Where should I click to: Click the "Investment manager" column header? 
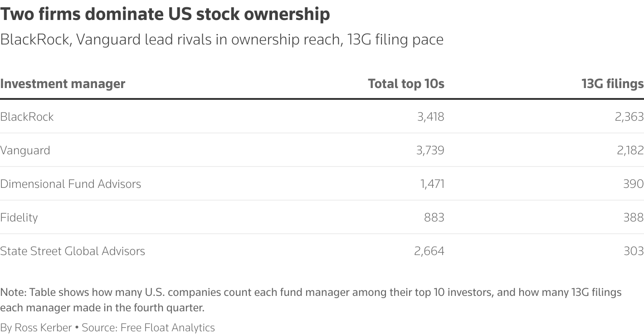63,84
